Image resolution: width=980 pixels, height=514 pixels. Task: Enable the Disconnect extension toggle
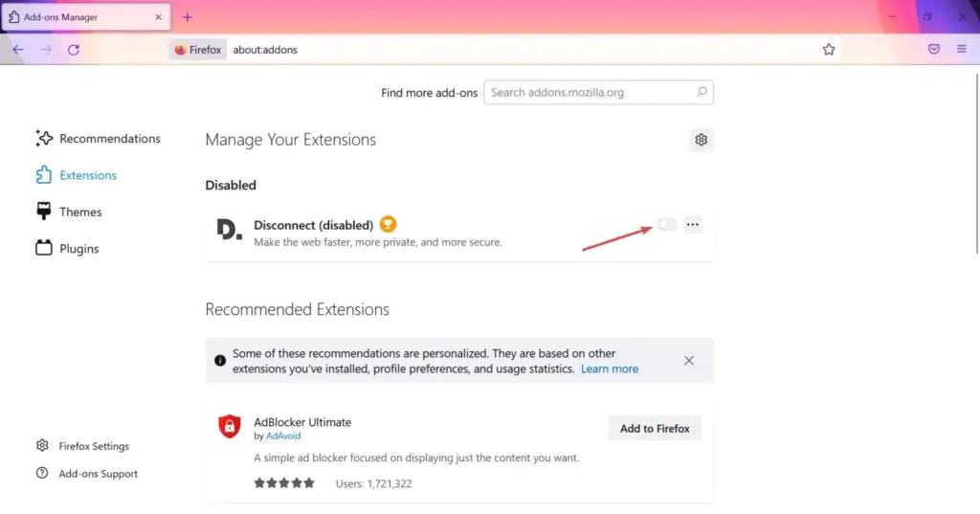point(667,225)
